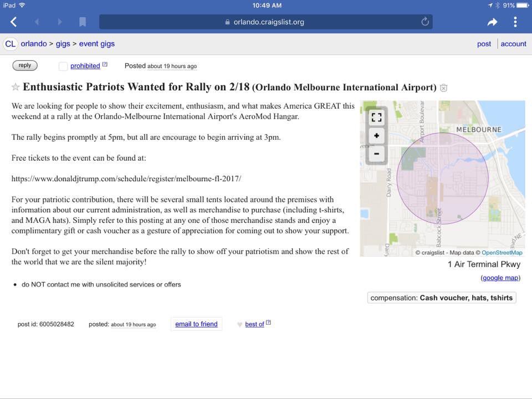This screenshot has width=532, height=399.
Task: Click the prohibited link
Action: [85, 66]
